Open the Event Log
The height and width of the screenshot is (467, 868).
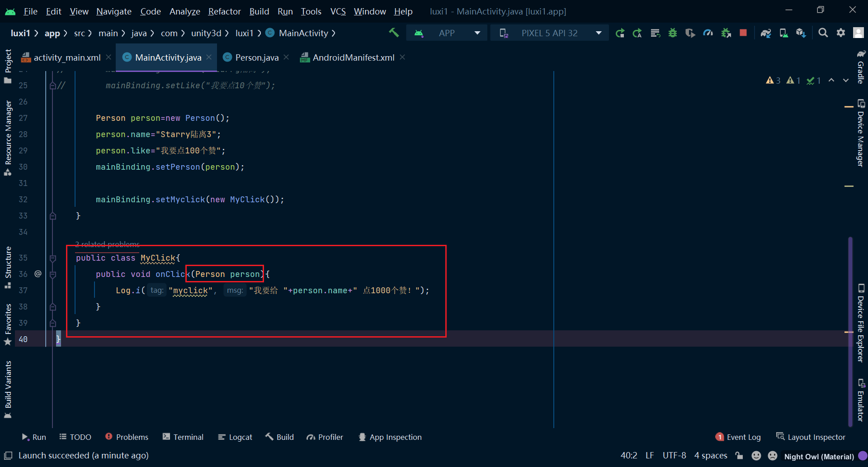pos(738,437)
